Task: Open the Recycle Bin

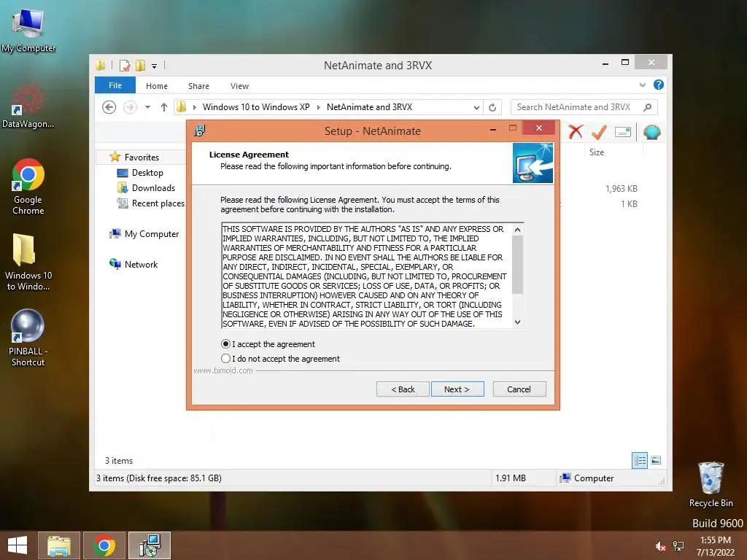Action: [x=711, y=484]
